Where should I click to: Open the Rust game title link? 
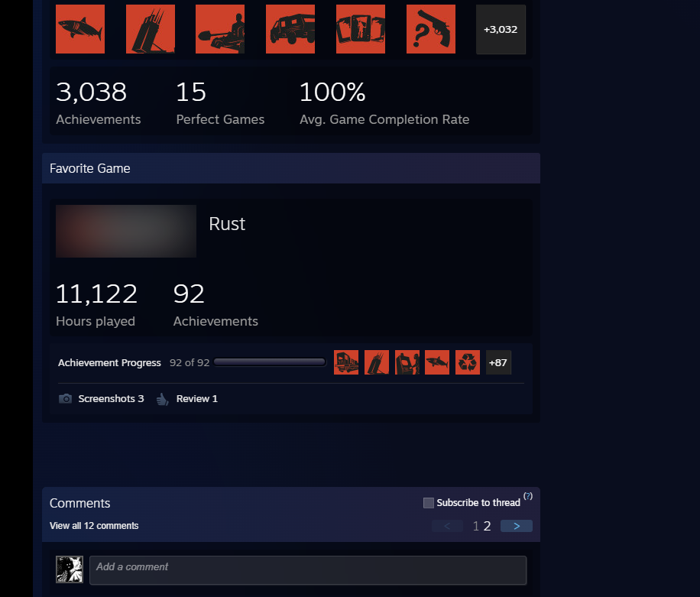pyautogui.click(x=227, y=224)
